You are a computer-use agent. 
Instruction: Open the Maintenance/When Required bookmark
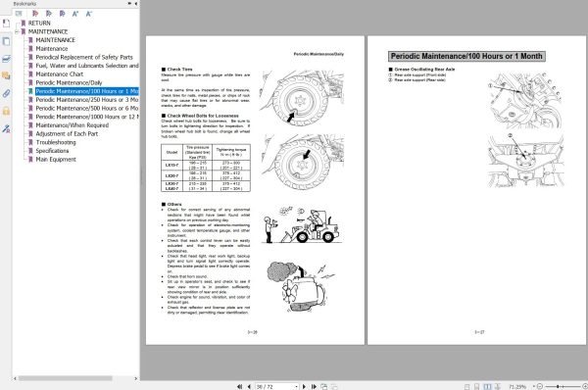pyautogui.click(x=73, y=125)
